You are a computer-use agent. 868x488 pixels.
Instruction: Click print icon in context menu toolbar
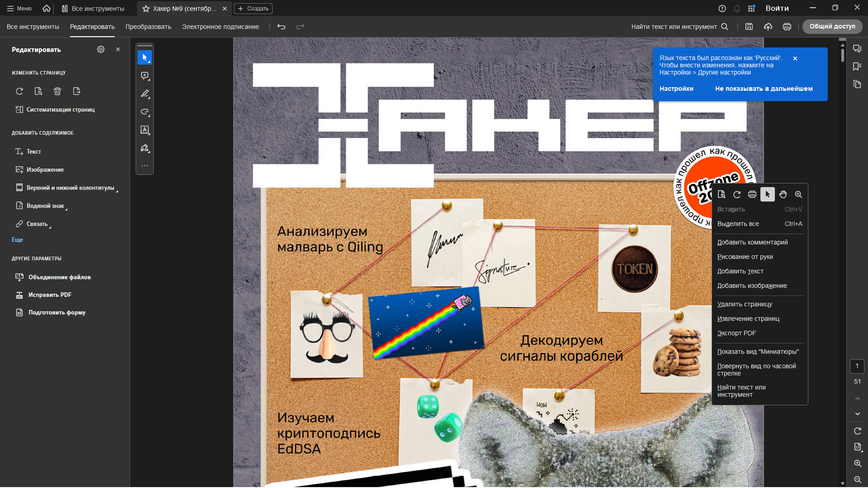click(752, 194)
